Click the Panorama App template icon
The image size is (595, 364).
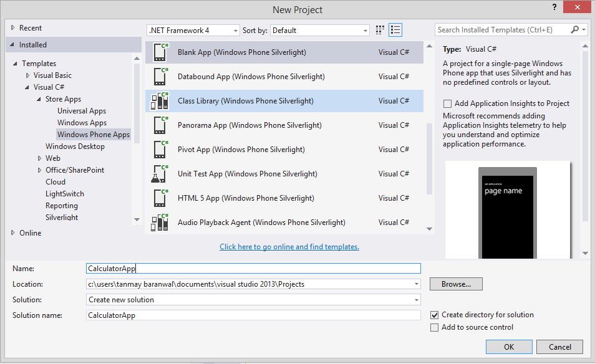(160, 125)
